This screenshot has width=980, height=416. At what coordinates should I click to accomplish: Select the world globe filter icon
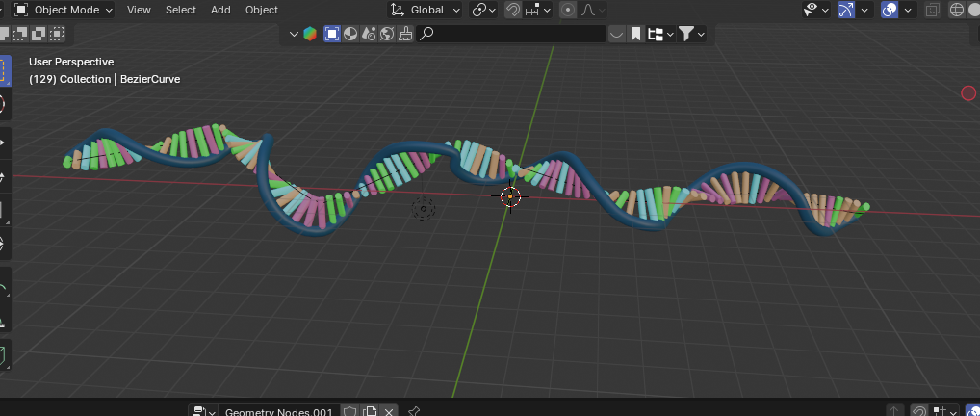pos(386,34)
